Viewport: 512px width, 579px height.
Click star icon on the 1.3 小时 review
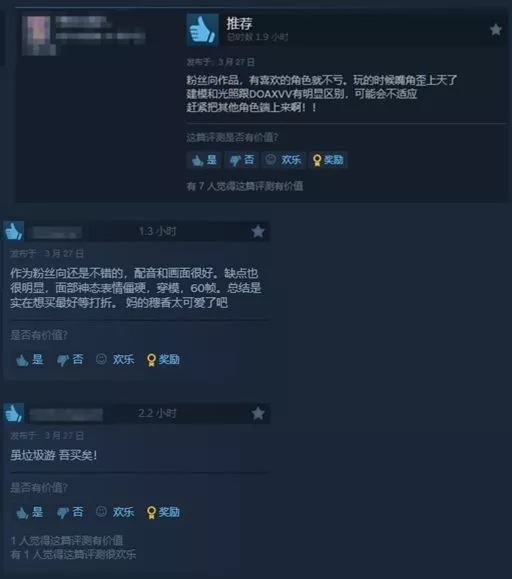pyautogui.click(x=258, y=232)
